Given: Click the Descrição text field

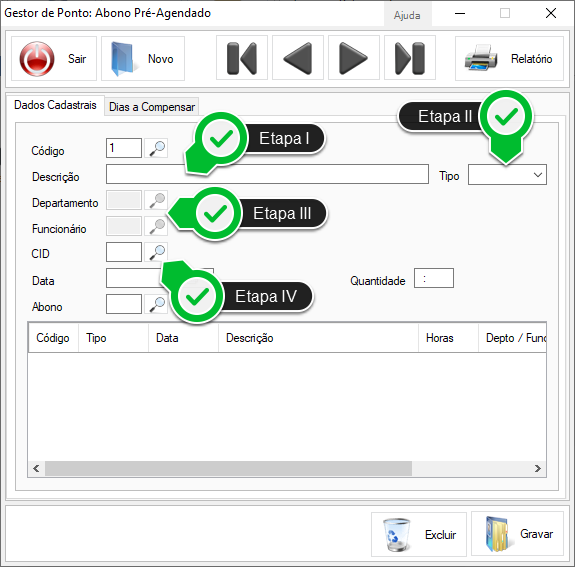Looking at the screenshot, I should (267, 174).
